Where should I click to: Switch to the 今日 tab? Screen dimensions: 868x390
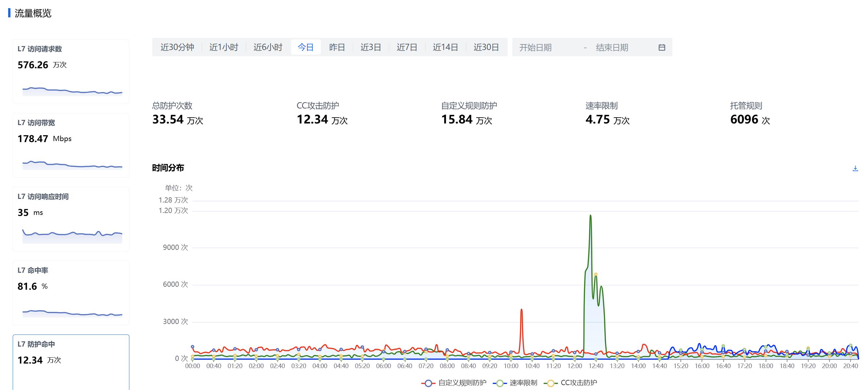point(306,47)
